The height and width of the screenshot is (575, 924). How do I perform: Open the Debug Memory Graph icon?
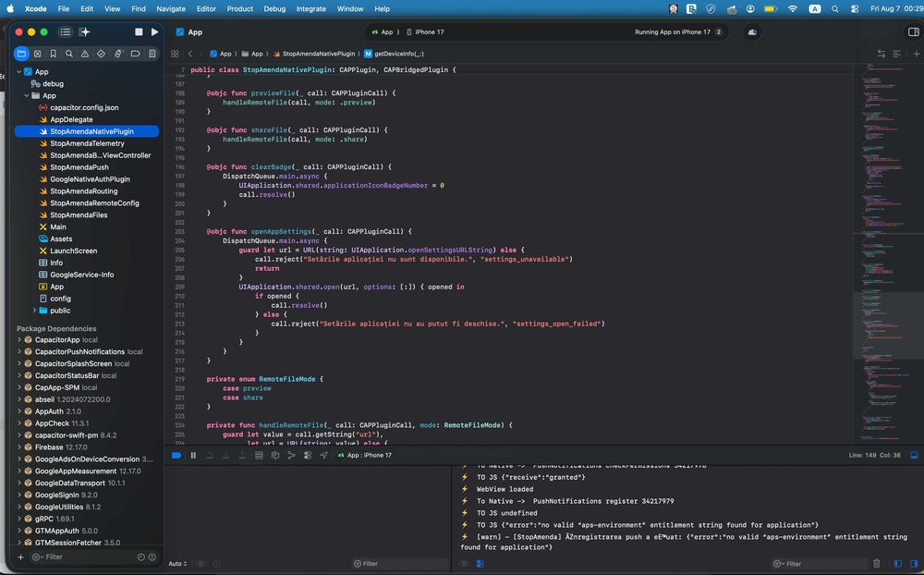click(291, 455)
